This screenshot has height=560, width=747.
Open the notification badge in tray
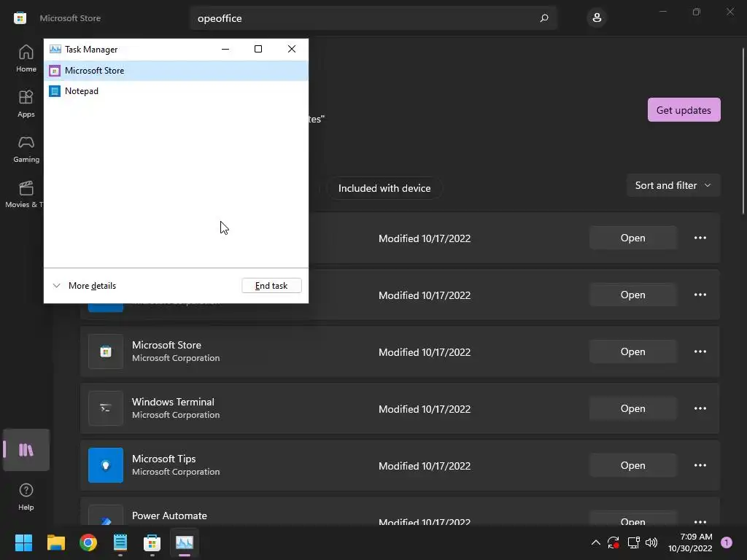[x=726, y=542]
